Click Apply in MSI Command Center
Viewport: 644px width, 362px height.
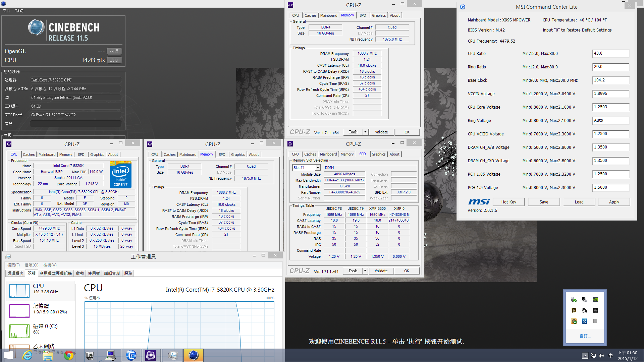coord(614,202)
